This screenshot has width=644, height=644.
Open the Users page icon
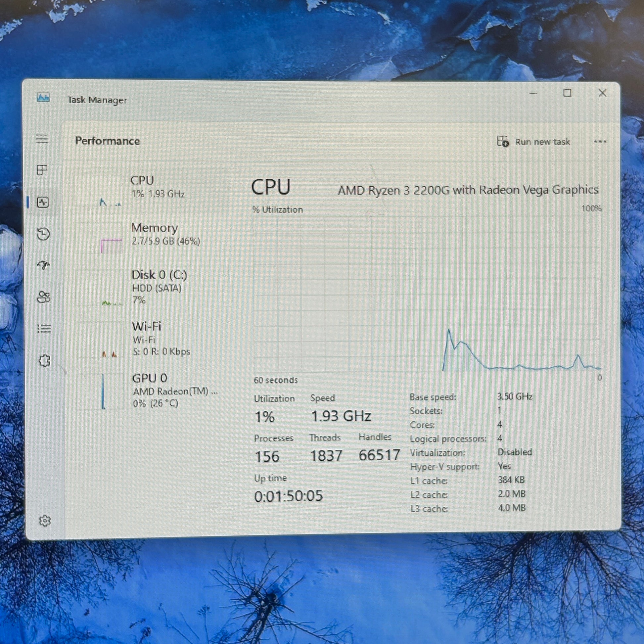coord(44,297)
